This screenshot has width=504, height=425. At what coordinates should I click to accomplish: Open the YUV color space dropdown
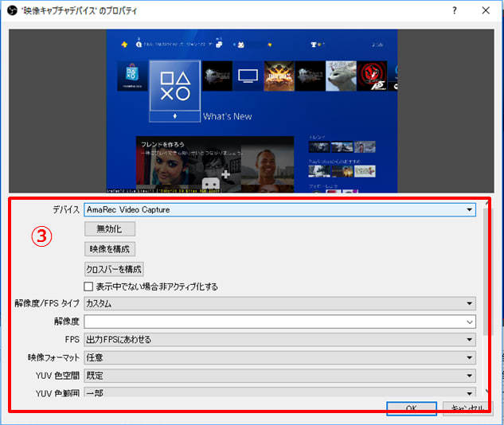click(x=279, y=376)
